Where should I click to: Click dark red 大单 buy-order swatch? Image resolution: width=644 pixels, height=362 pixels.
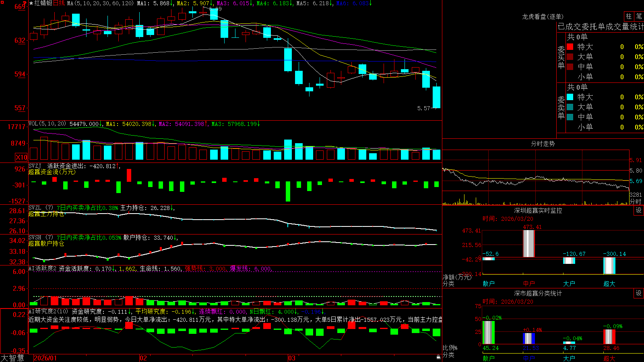[x=570, y=57]
